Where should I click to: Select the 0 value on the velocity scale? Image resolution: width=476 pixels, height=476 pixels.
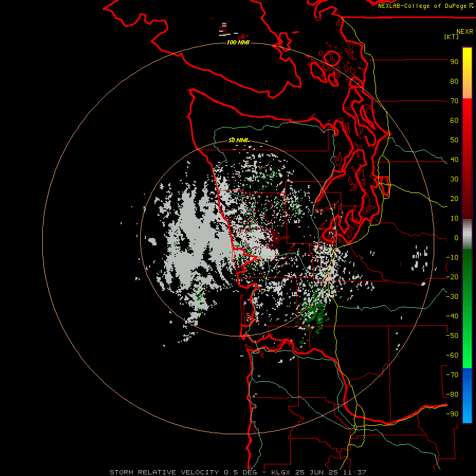pos(456,238)
